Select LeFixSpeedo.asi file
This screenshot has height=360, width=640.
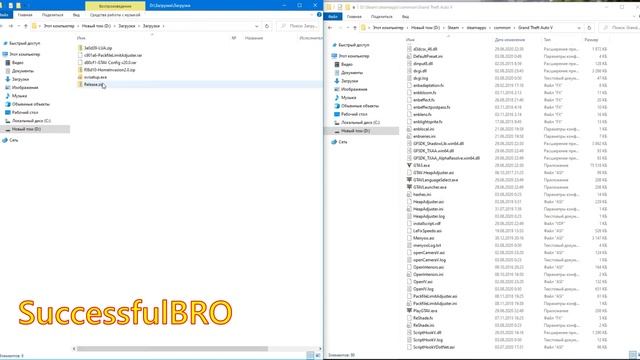[427, 231]
